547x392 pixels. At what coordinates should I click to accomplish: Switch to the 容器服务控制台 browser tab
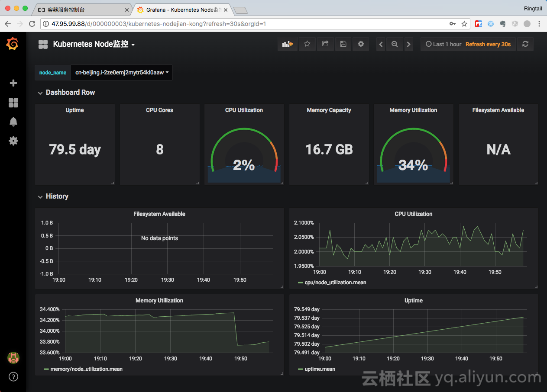(x=82, y=10)
